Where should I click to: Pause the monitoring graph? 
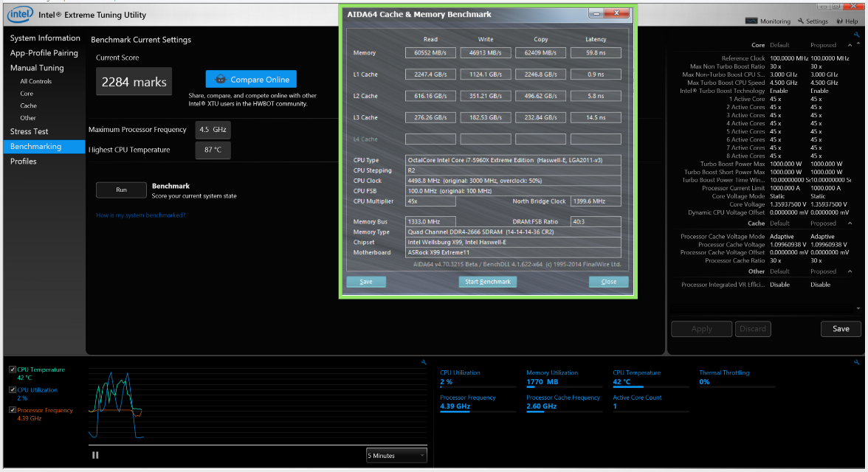coord(95,455)
